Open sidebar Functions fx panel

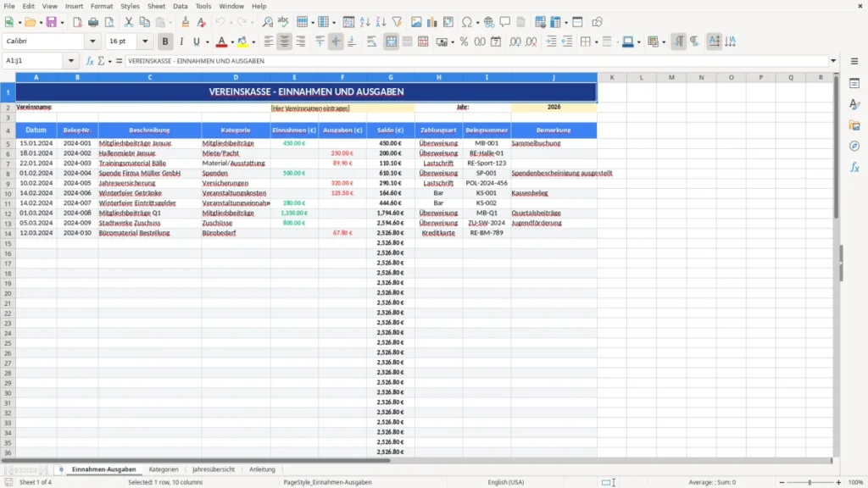tap(854, 168)
